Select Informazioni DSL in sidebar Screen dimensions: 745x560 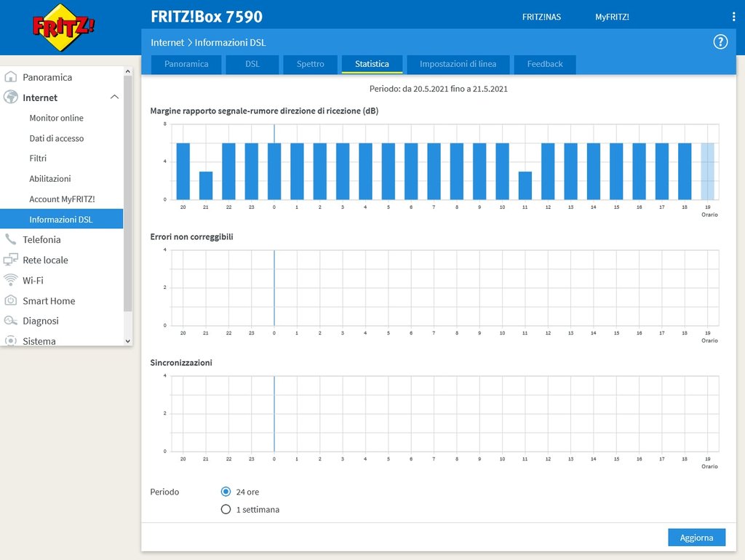pos(62,219)
